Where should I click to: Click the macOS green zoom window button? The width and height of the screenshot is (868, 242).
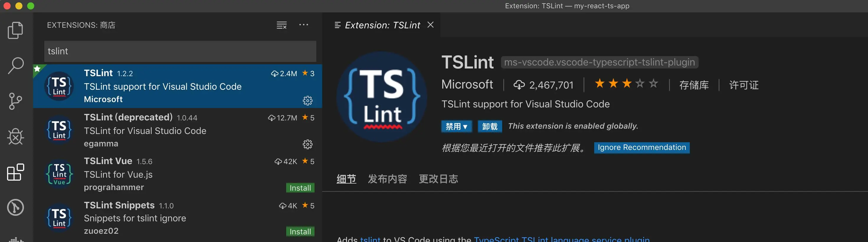tap(31, 6)
